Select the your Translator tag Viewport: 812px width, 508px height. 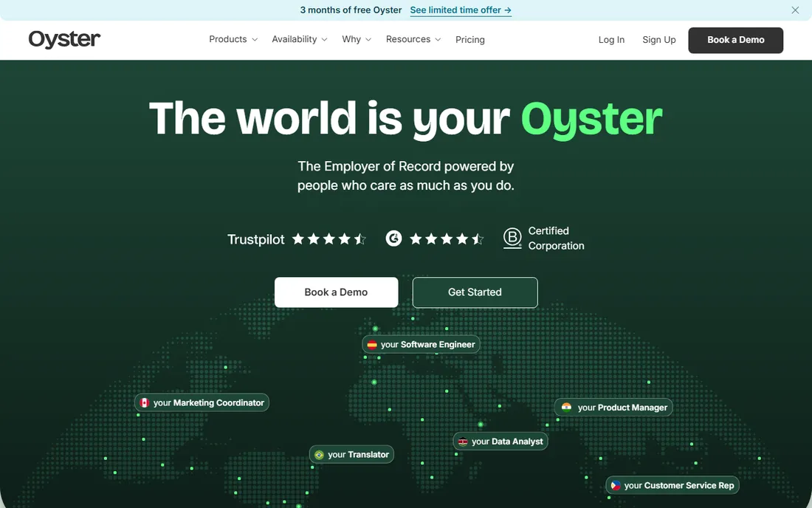coord(351,454)
